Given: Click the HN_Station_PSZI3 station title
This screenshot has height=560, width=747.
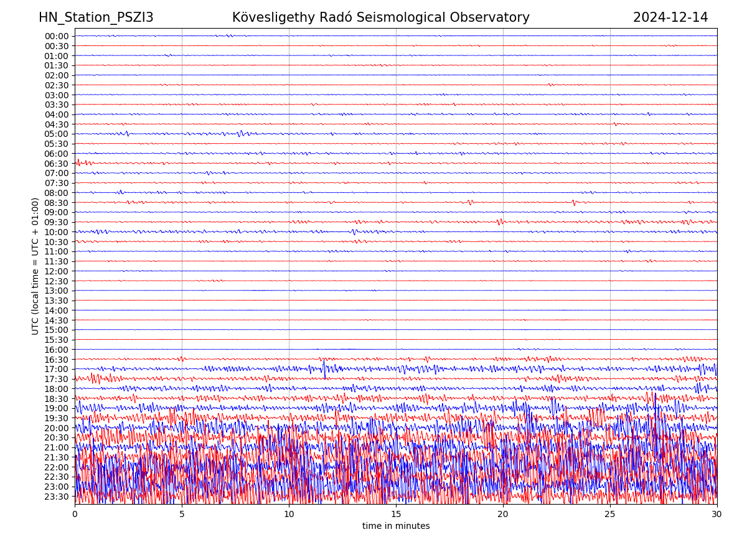Looking at the screenshot, I should [x=96, y=17].
